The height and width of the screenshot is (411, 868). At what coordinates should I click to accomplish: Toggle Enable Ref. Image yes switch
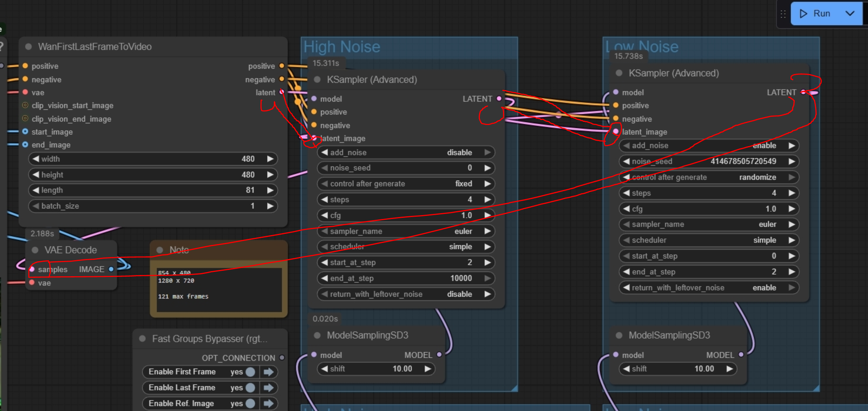[250, 403]
